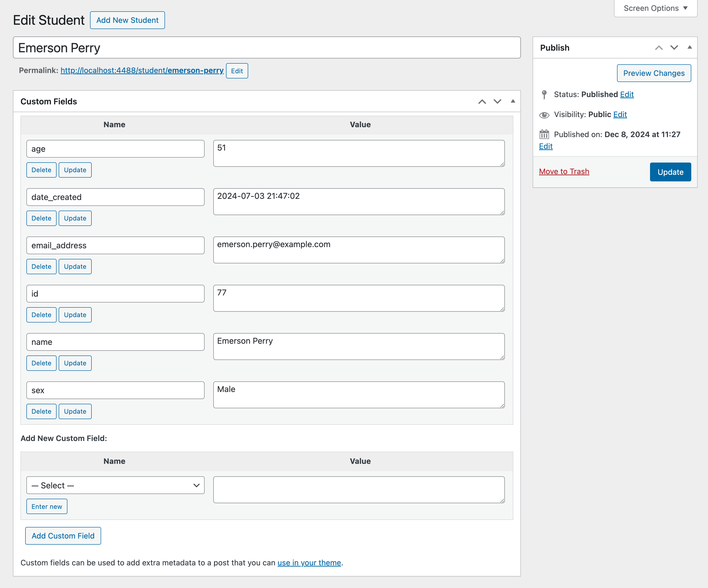
Task: Click the age name field
Action: tap(115, 149)
